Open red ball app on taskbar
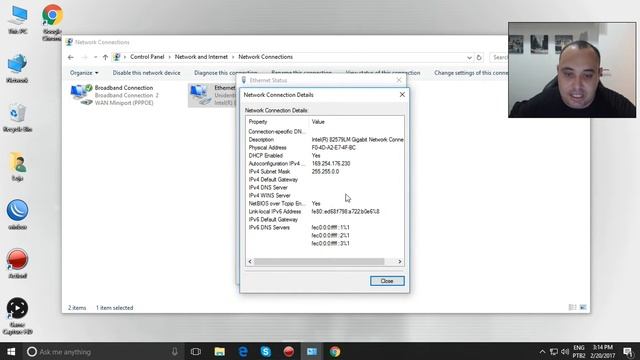Image resolution: width=640 pixels, height=360 pixels. coord(289,351)
